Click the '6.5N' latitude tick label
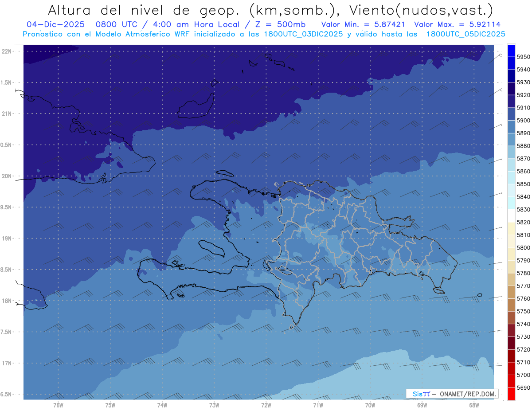Viewport: 532px width, 411px height. coord(6,395)
